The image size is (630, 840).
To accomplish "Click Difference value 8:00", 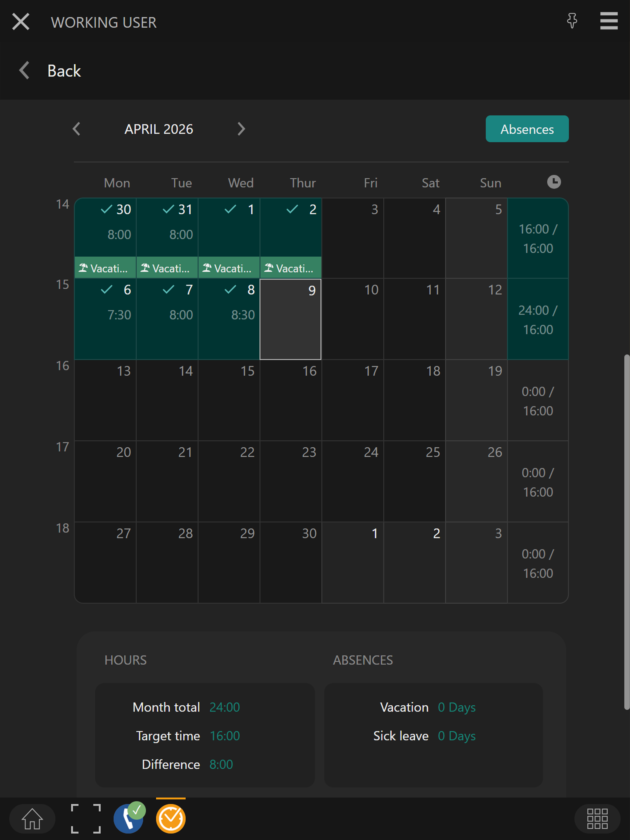I will 221,764.
